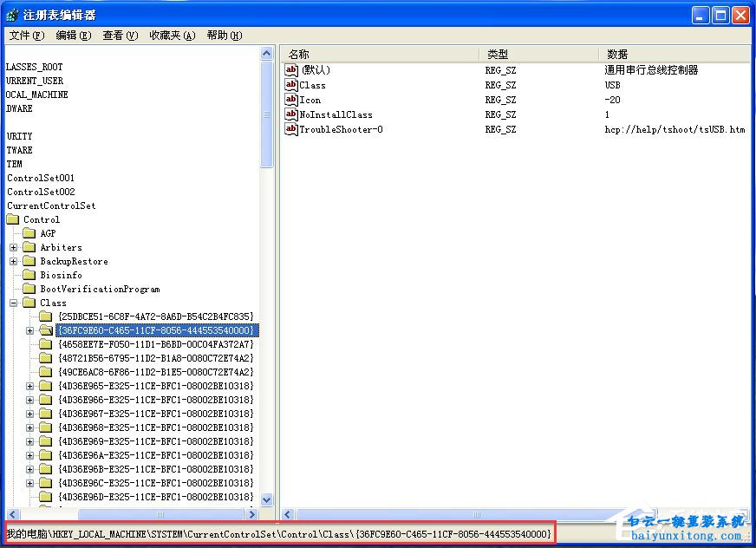This screenshot has width=756, height=548.
Task: Open the 收藏夹(A) menu
Action: [172, 36]
